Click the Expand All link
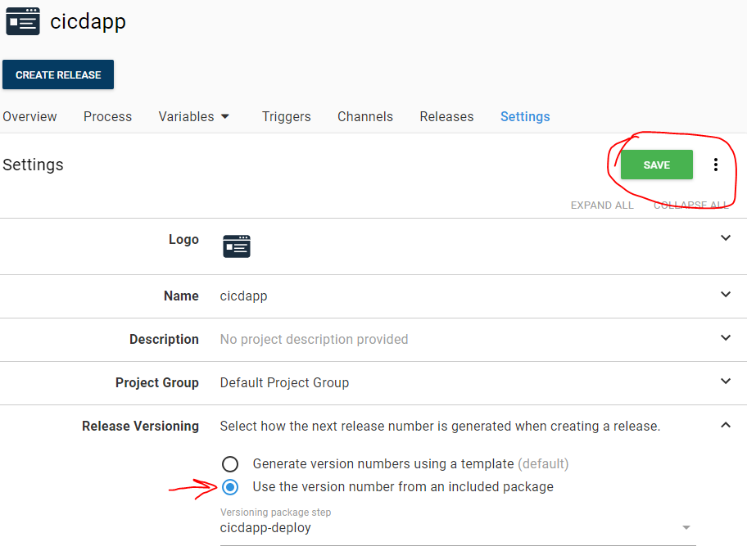The width and height of the screenshot is (747, 560). click(602, 205)
